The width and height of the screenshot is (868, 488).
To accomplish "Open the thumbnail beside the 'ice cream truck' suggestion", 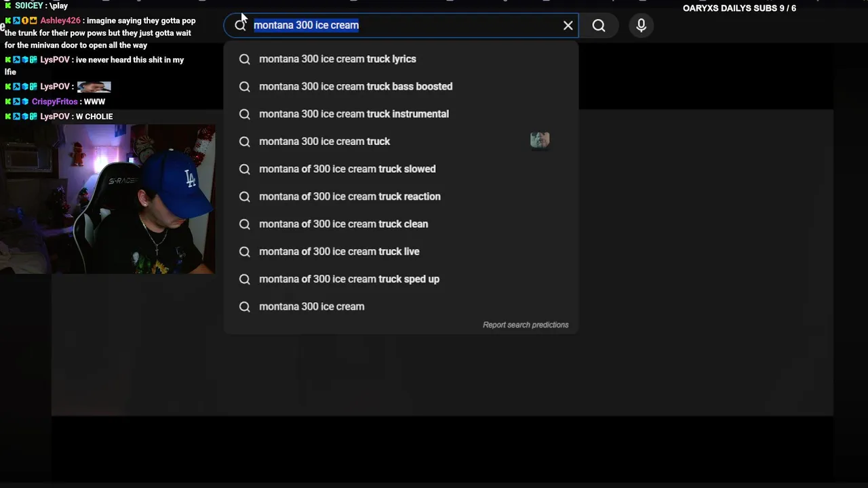I will point(540,140).
